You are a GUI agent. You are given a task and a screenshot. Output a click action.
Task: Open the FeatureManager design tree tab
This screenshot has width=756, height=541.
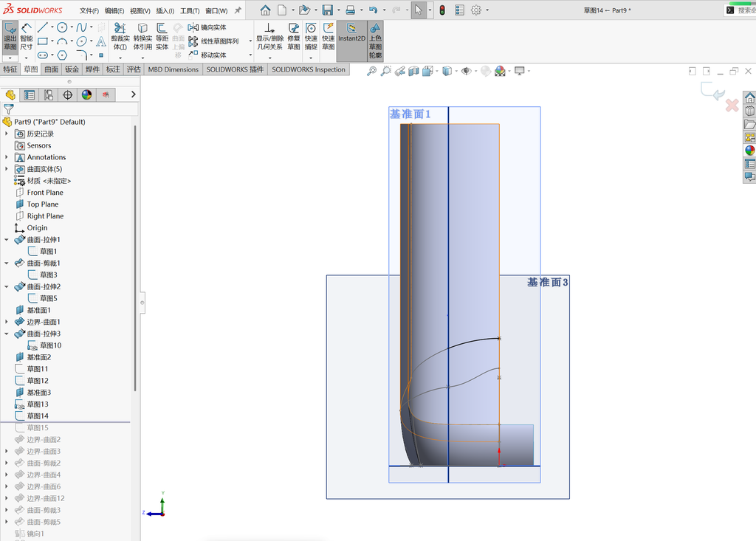click(10, 95)
